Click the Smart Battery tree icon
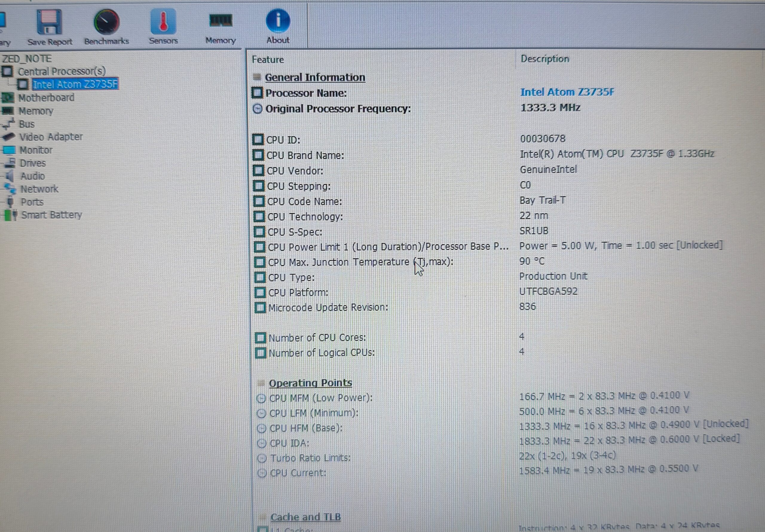Viewport: 765px width, 532px height. pyautogui.click(x=11, y=215)
